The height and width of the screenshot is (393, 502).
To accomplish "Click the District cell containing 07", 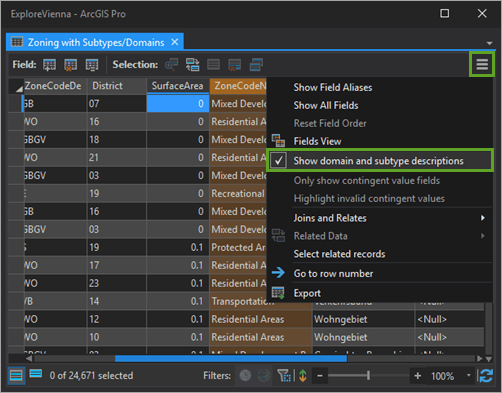I will click(116, 104).
